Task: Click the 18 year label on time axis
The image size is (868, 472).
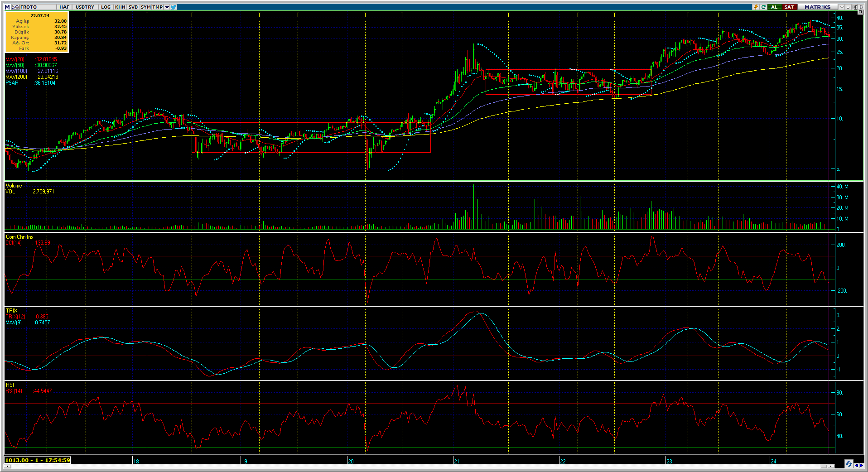Action: [136, 461]
